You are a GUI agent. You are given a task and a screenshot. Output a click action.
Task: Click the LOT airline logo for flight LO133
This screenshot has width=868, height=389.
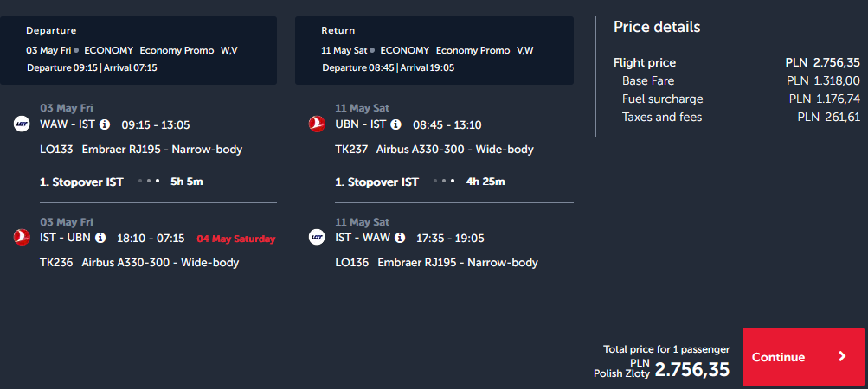(22, 124)
